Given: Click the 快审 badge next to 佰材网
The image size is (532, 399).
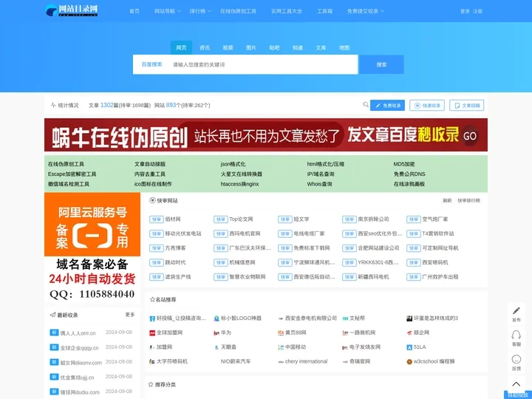Looking at the screenshot, I should tap(157, 219).
